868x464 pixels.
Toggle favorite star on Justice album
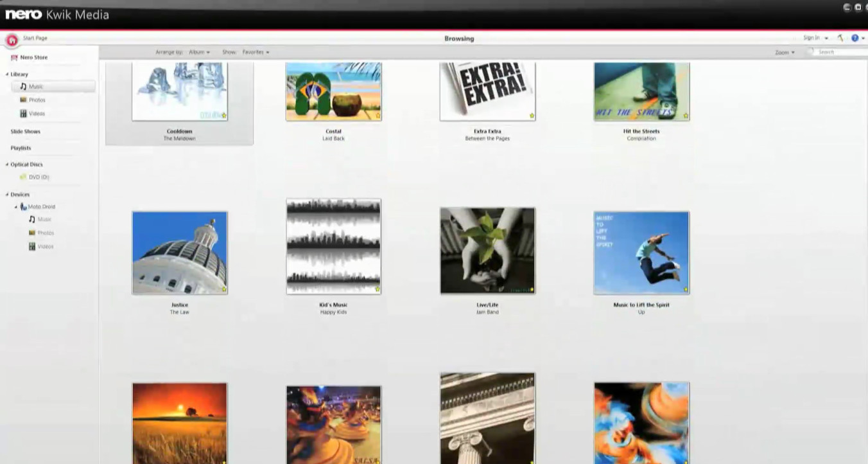(x=224, y=289)
